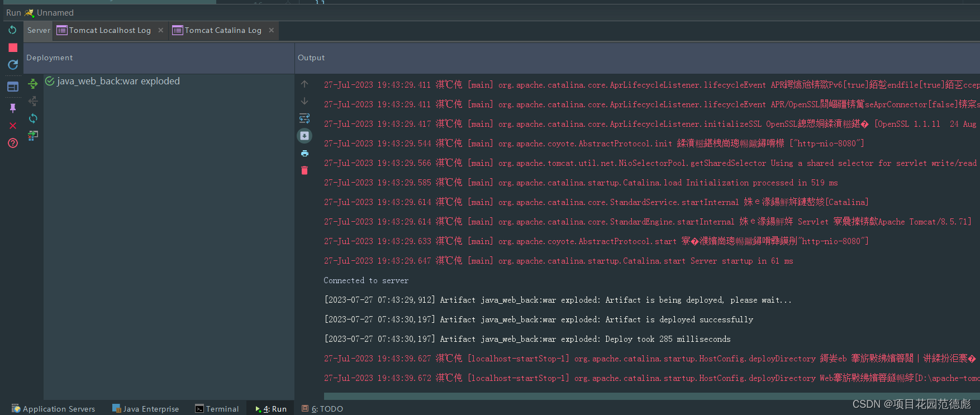Open the Restore Layout icon in the left toolbar
This screenshot has width=980, height=415.
point(13,87)
